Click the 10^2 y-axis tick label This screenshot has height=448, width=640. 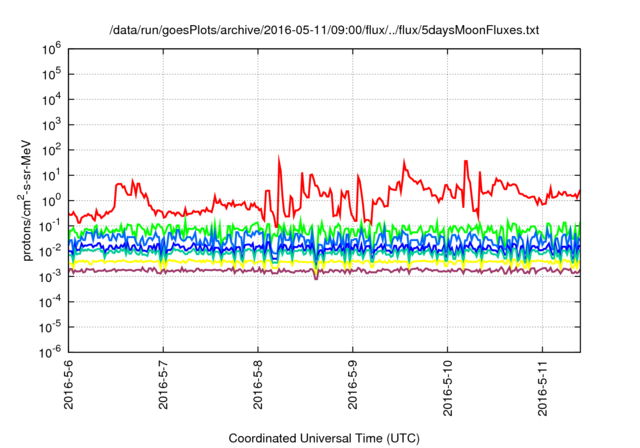51,151
